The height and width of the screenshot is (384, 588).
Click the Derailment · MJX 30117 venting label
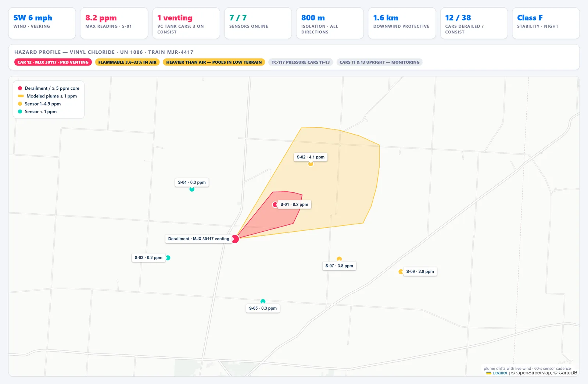(x=199, y=239)
